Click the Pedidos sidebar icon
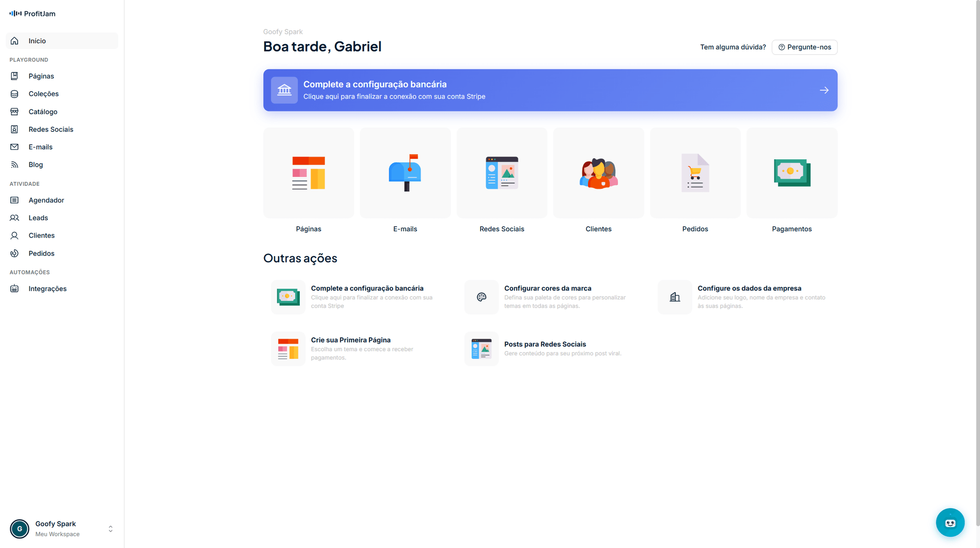Image resolution: width=980 pixels, height=548 pixels. (15, 253)
